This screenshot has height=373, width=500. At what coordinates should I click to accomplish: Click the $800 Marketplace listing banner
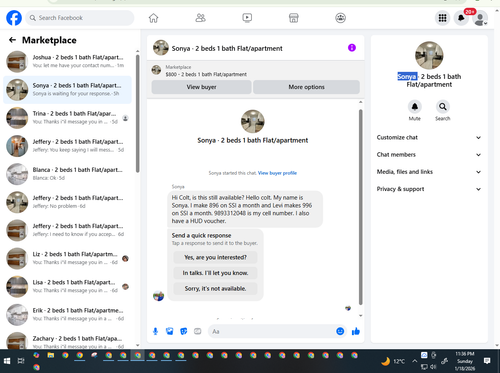point(256,70)
